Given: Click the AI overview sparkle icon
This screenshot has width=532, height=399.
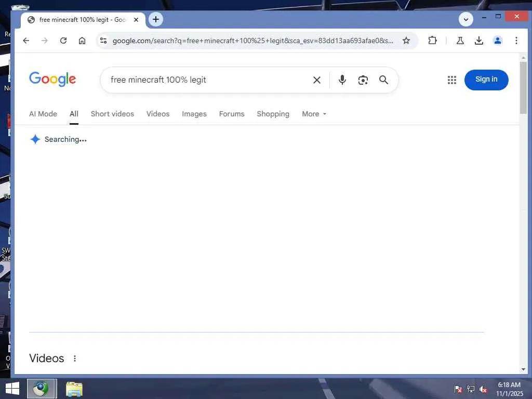Looking at the screenshot, I should click(x=35, y=139).
